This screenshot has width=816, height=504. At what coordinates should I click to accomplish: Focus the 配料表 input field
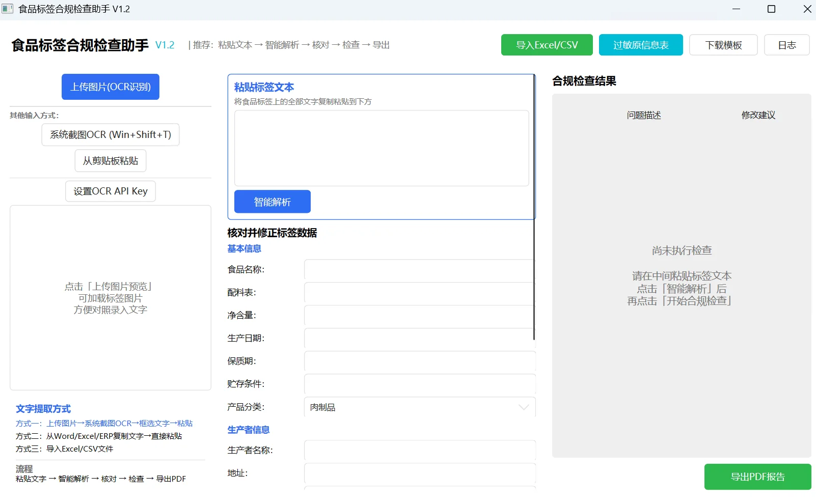click(x=420, y=293)
